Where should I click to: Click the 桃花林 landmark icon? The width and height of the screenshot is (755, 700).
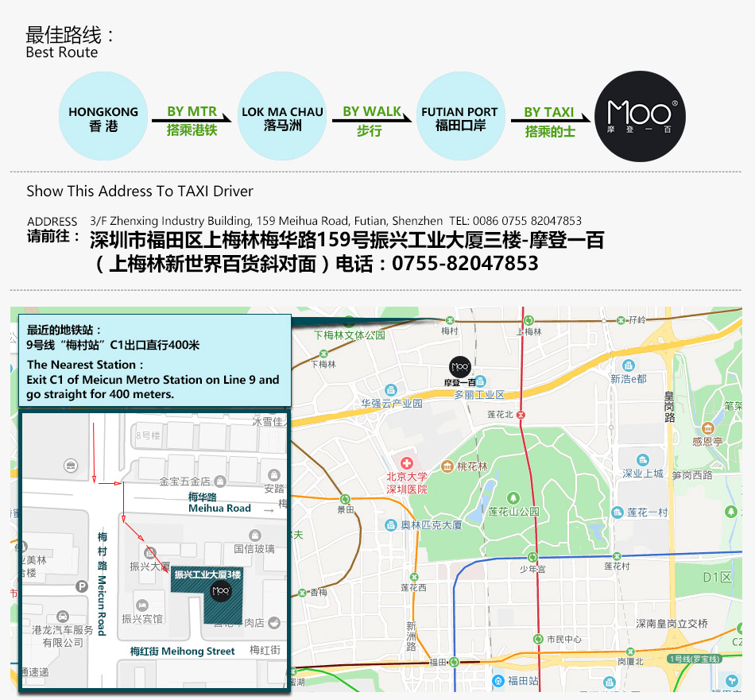(x=447, y=466)
